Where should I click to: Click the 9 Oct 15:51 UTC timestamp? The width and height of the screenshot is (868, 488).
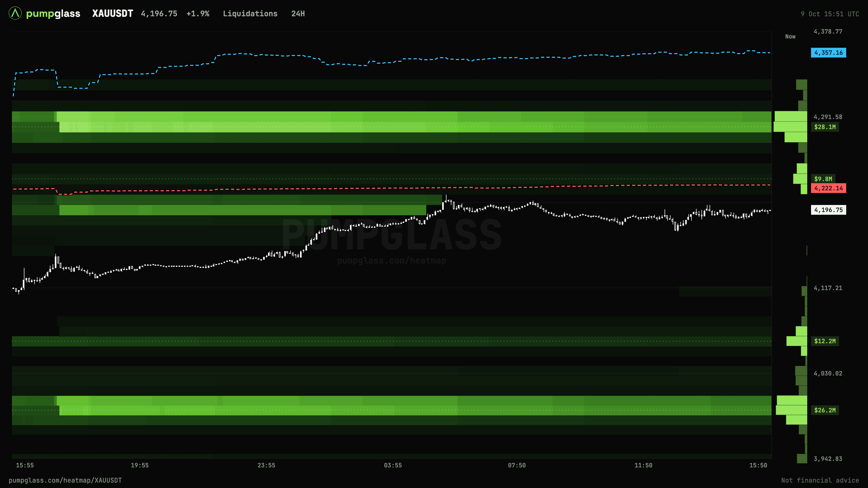tap(829, 14)
